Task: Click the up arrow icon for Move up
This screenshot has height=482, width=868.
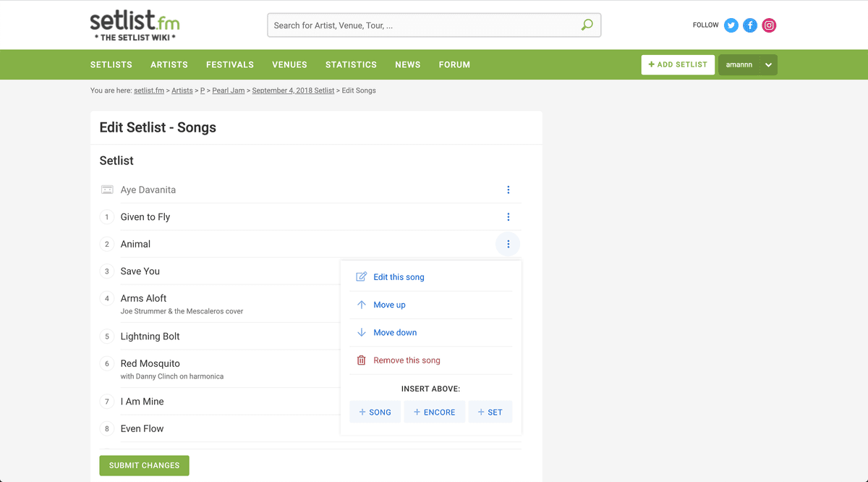Action: click(x=362, y=305)
